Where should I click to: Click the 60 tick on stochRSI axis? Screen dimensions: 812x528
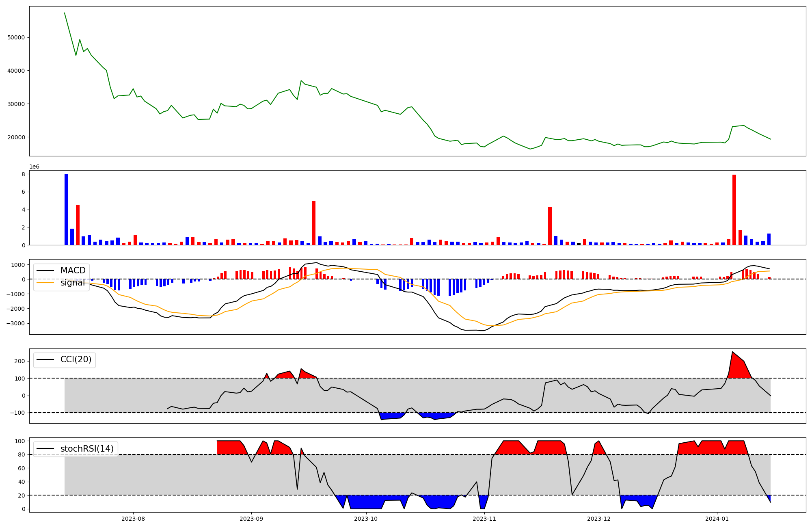(22, 468)
